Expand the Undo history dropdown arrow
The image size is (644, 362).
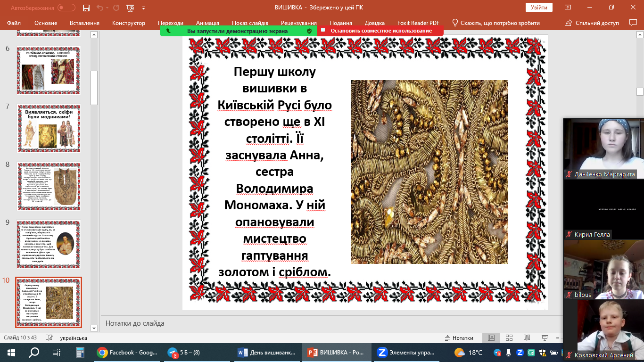pyautogui.click(x=107, y=8)
